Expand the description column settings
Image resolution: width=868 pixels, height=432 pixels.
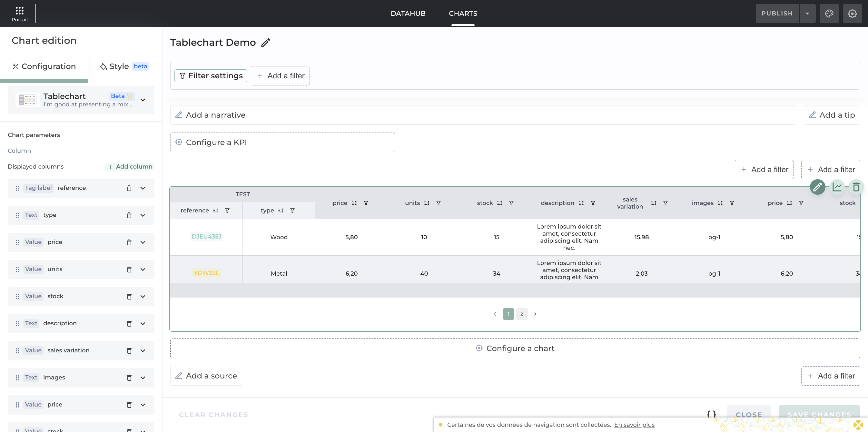coord(143,323)
